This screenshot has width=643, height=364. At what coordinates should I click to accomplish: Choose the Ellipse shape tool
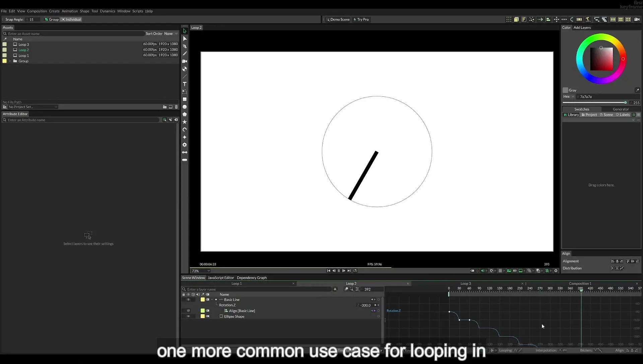pos(185,107)
